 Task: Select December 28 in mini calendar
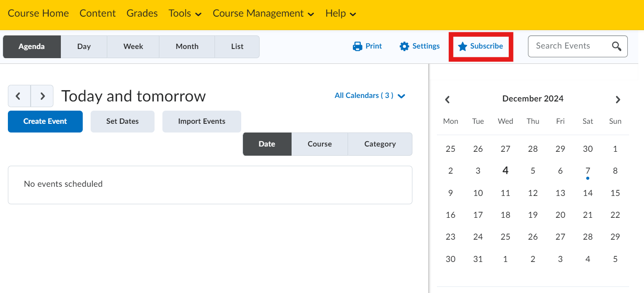(588, 237)
